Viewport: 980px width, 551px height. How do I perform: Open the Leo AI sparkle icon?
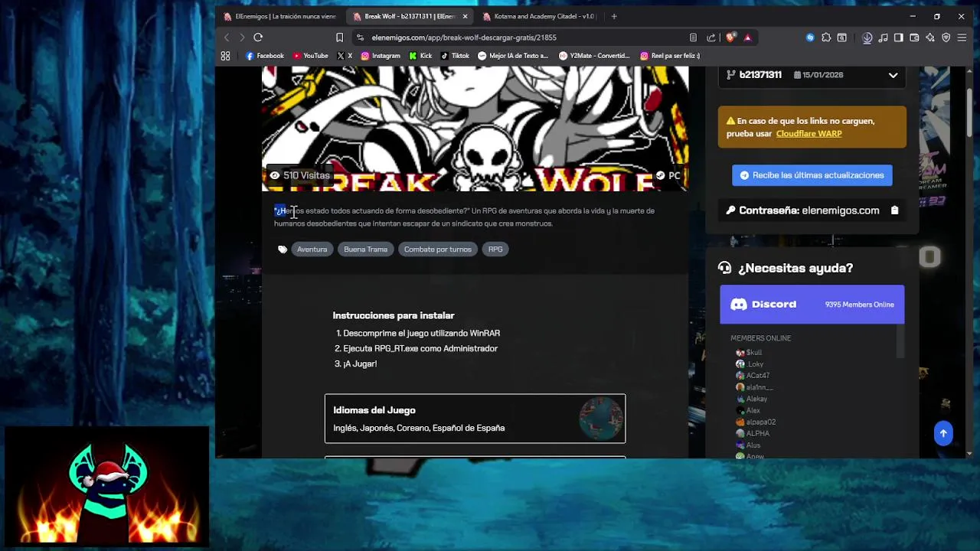[930, 37]
